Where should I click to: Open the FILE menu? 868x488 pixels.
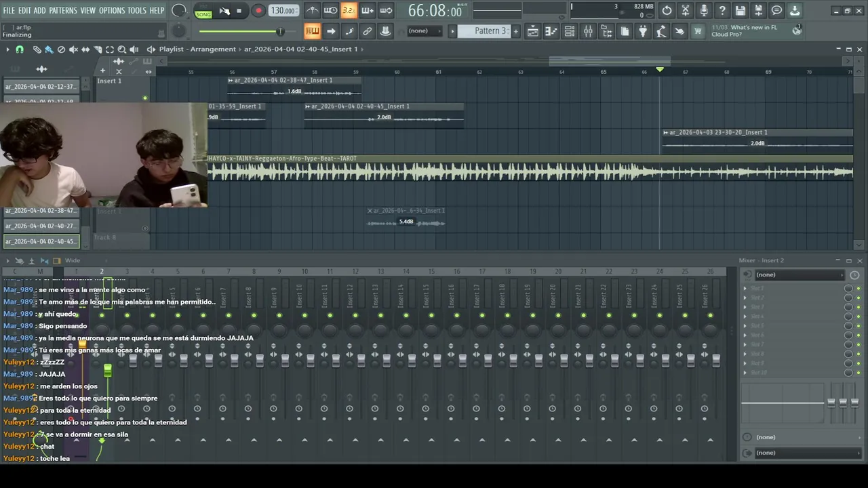[x=9, y=10]
